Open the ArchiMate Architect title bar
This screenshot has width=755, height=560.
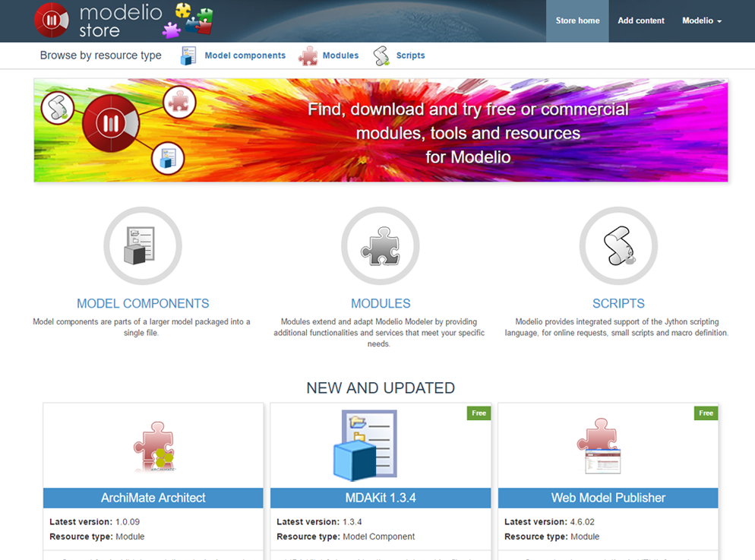[153, 498]
